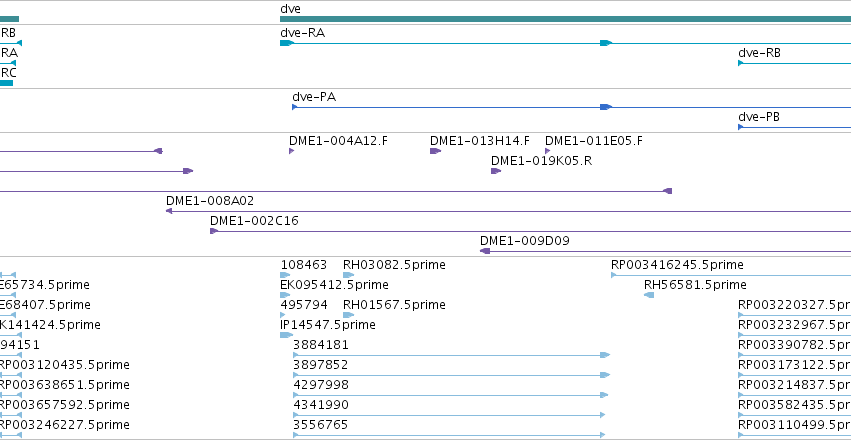Viewport: 851px width, 440px height.
Task: Select the DME1-002C16 clone feature label
Action: (x=254, y=221)
